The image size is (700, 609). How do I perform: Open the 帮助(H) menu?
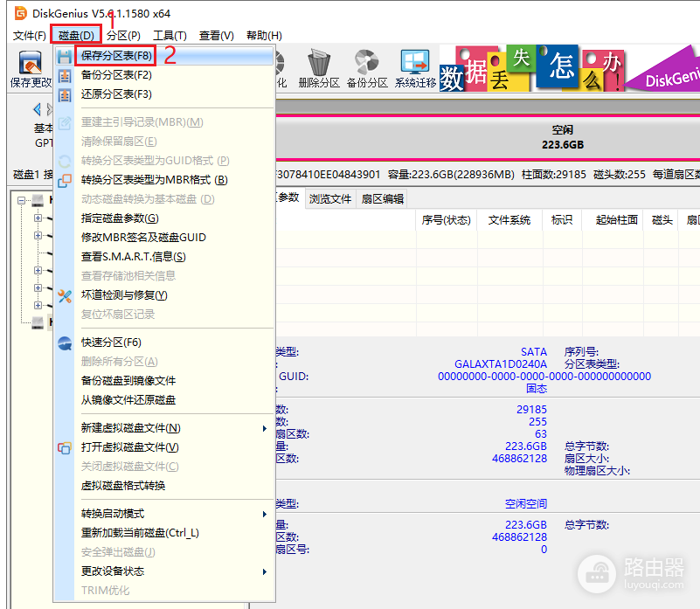(264, 35)
